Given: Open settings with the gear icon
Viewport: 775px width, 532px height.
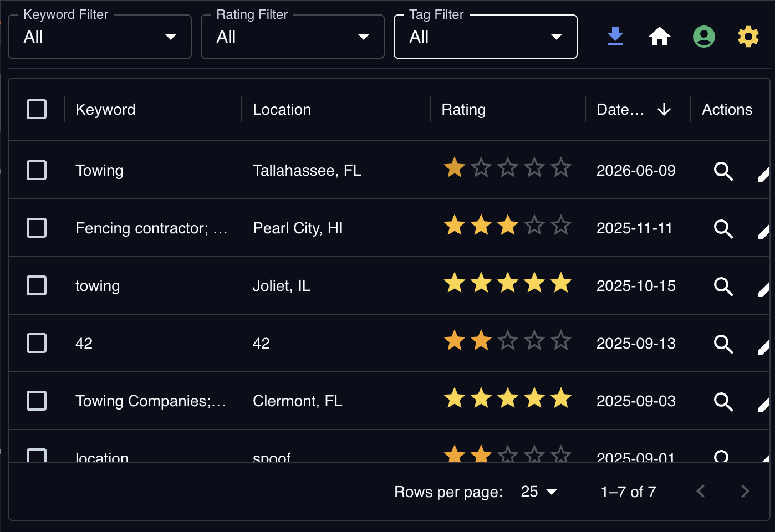Looking at the screenshot, I should coord(748,37).
